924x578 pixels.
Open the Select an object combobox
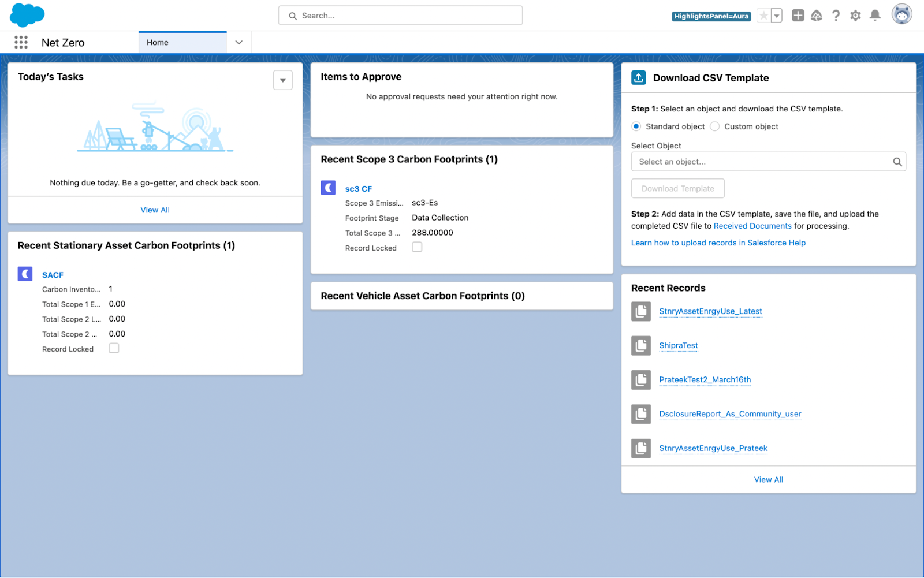click(x=769, y=162)
